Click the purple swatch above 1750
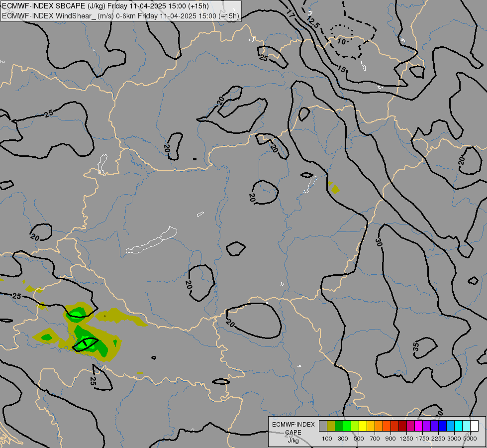The image size is (487, 448). click(426, 426)
